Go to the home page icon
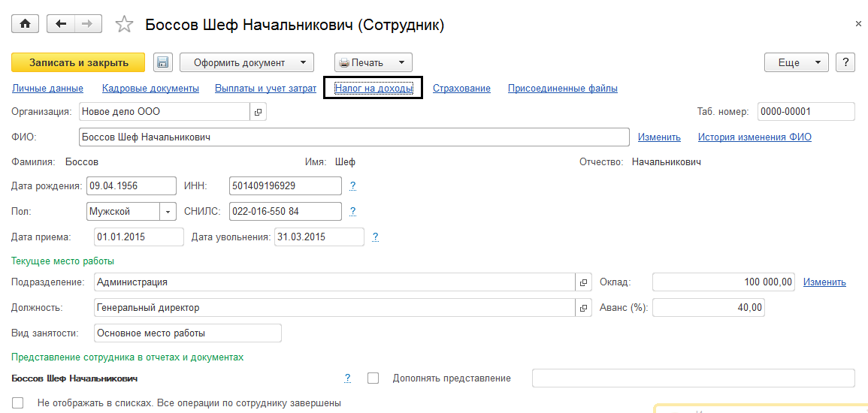868x413 pixels. [25, 24]
